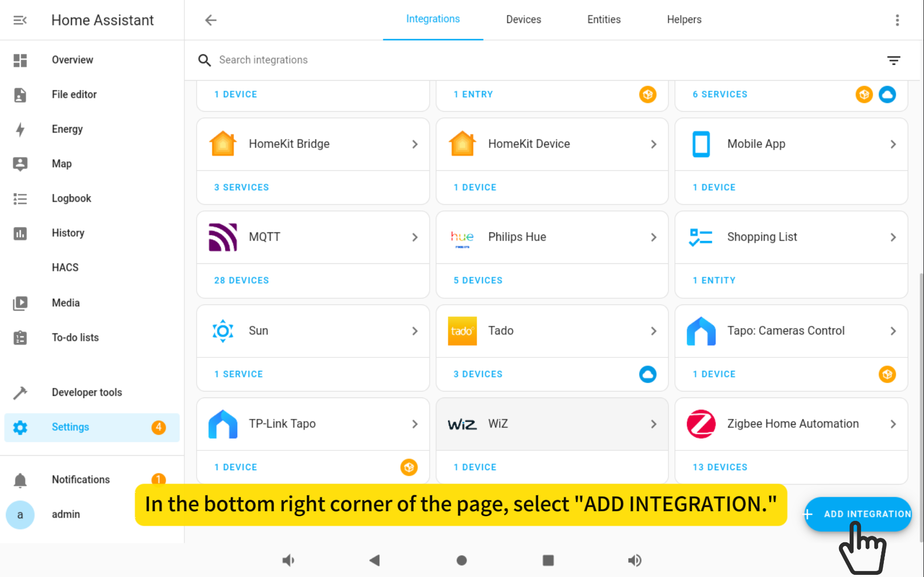The width and height of the screenshot is (924, 577).
Task: Click the Settings gear icon
Action: [x=20, y=427]
